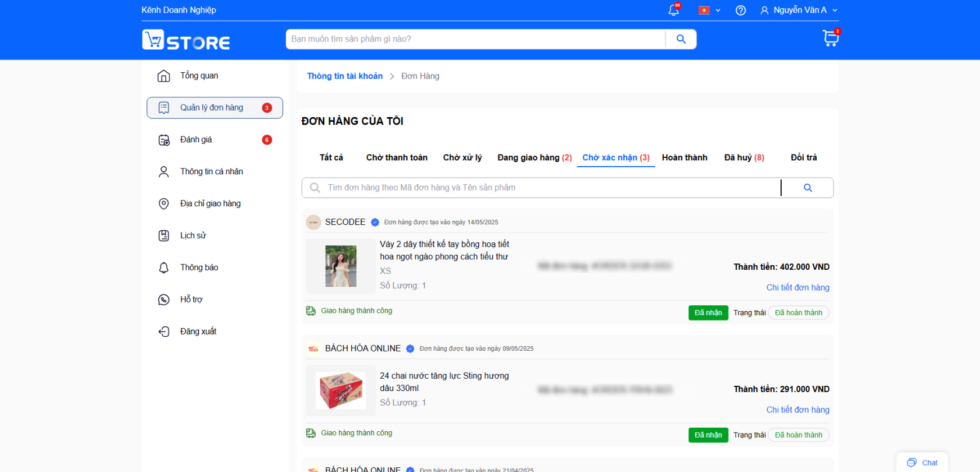Click the Tổng quan home icon
The width and height of the screenshot is (980, 472).
click(x=164, y=76)
